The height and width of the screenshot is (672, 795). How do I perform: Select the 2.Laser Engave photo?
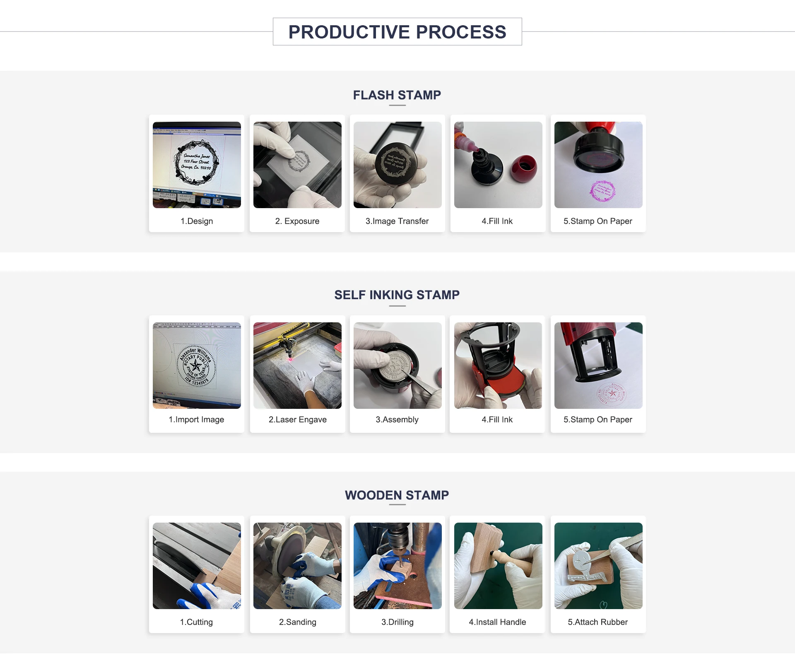tap(297, 365)
